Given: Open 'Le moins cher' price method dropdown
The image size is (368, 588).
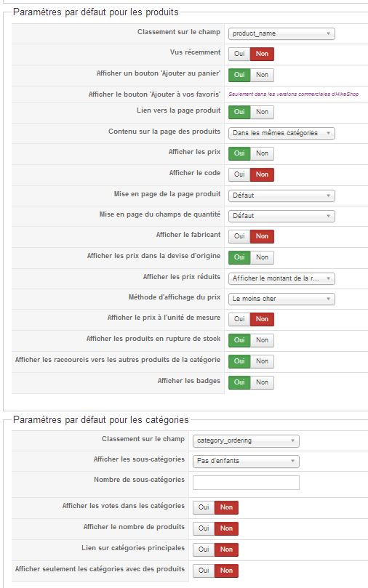Looking at the screenshot, I should click(281, 299).
